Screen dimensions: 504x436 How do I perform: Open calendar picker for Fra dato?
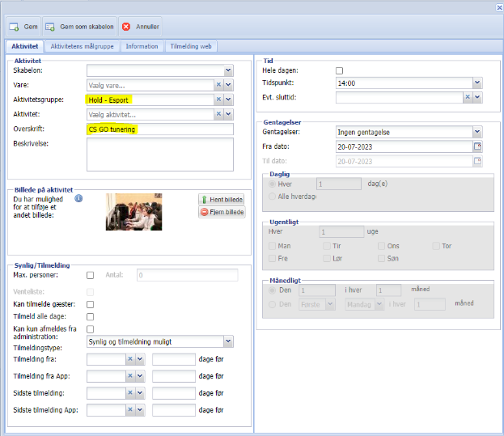point(477,146)
